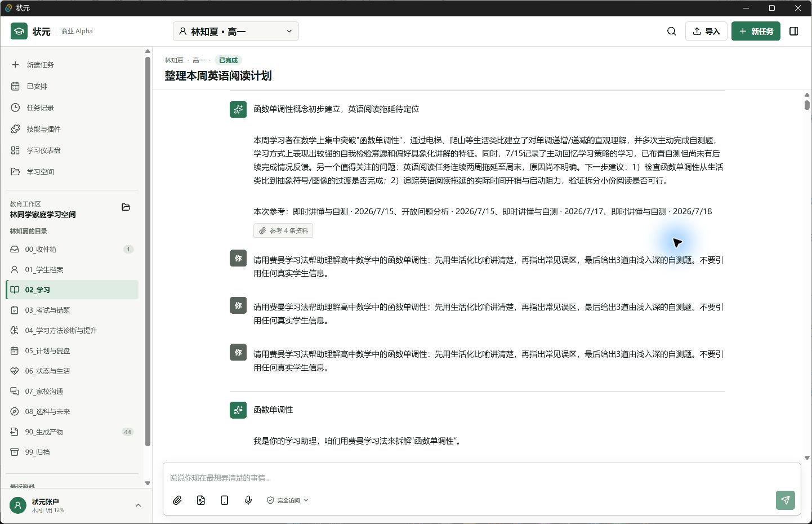Send the message with paper-plane button
The width and height of the screenshot is (812, 524).
786,500
